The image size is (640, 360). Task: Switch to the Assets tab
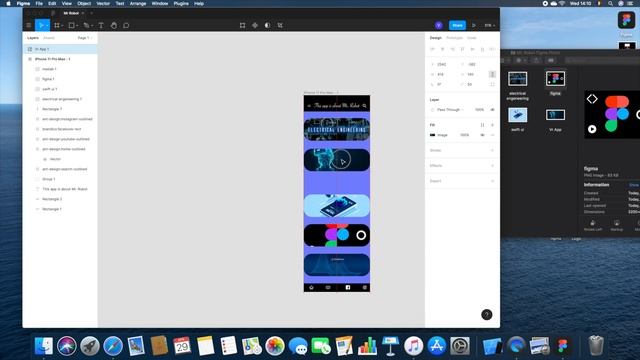49,38
